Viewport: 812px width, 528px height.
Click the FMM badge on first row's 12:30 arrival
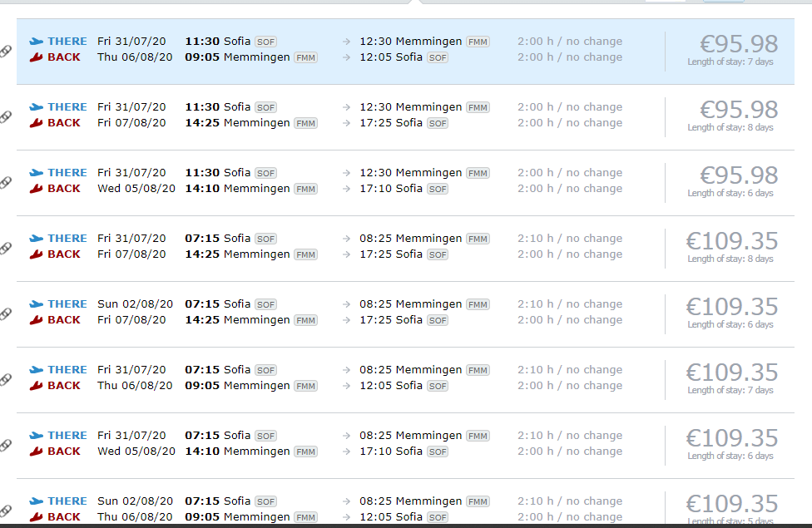click(478, 42)
